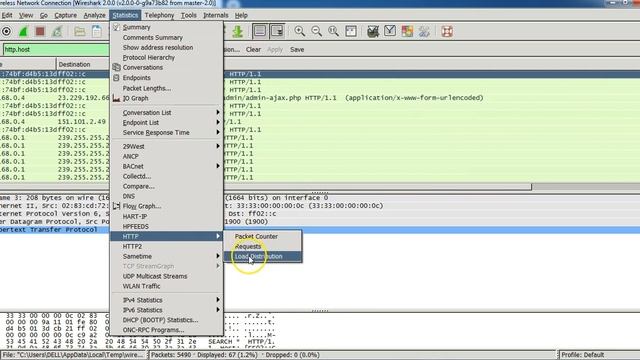
Task: Go to last packet (green down arrow)
Action: click(x=238, y=31)
